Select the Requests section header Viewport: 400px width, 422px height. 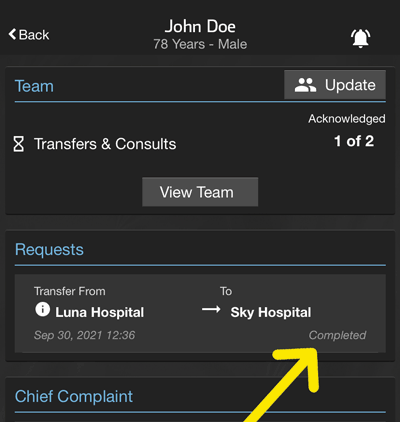(x=49, y=250)
